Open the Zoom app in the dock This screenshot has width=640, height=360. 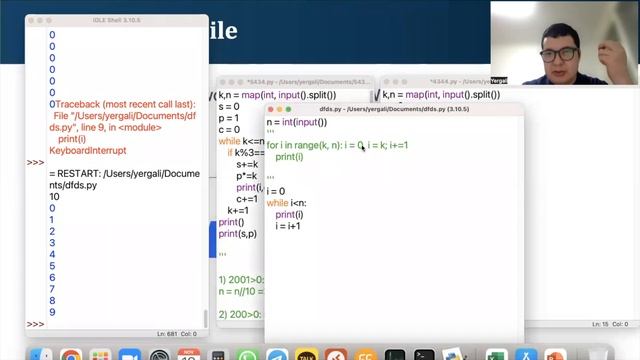point(130,355)
